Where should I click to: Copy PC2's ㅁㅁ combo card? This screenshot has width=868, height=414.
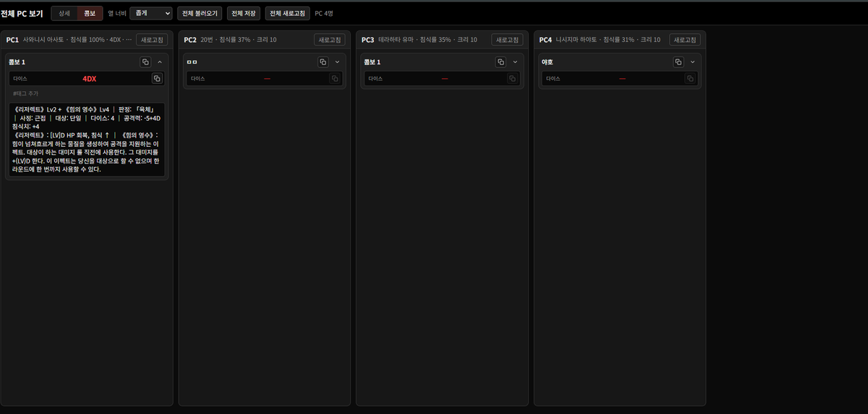(x=323, y=62)
